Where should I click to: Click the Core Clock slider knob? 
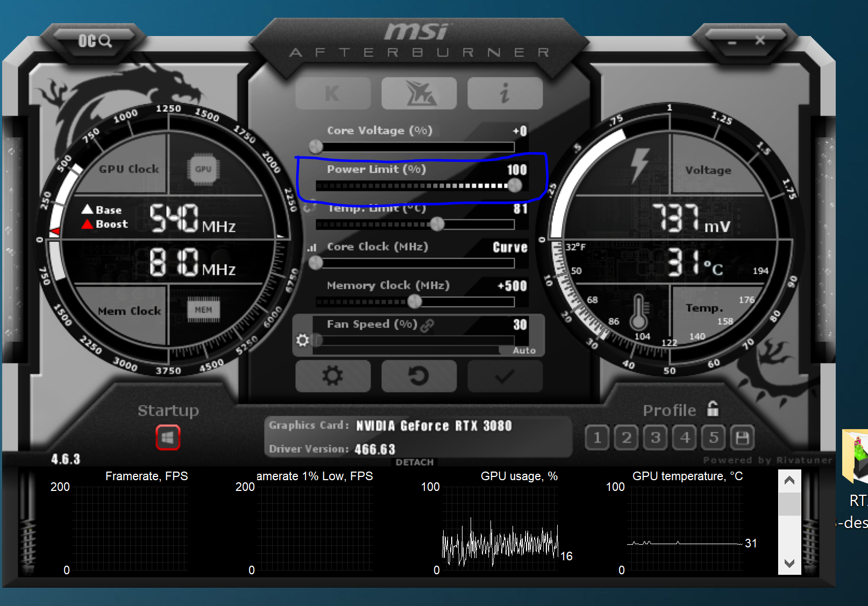[316, 263]
